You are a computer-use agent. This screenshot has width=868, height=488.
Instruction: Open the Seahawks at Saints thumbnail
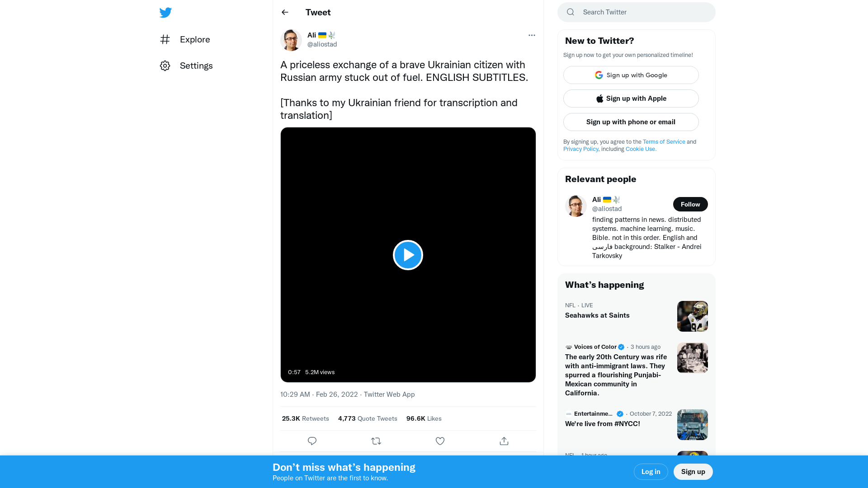point(693,316)
